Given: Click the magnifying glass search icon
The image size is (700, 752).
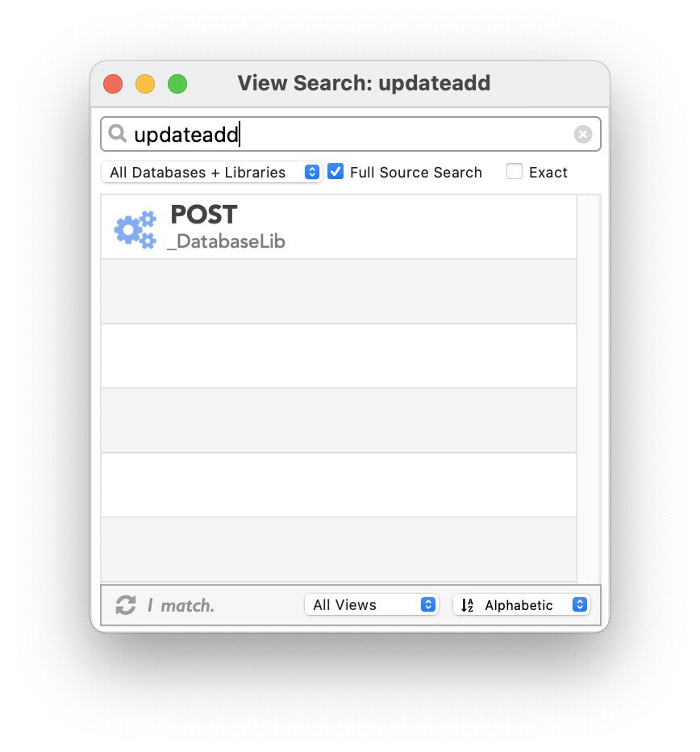Looking at the screenshot, I should coord(118,133).
